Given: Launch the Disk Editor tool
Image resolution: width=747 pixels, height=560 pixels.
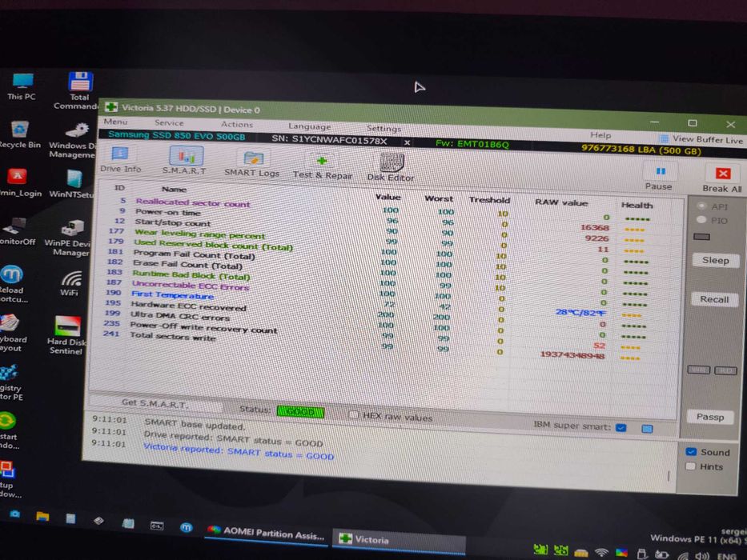Looking at the screenshot, I should click(391, 168).
